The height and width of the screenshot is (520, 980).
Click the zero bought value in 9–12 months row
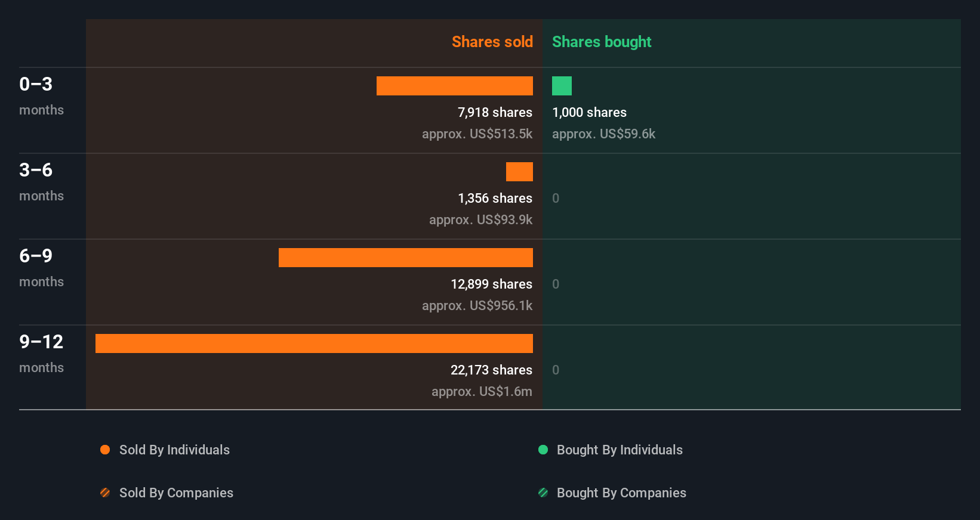click(x=556, y=370)
